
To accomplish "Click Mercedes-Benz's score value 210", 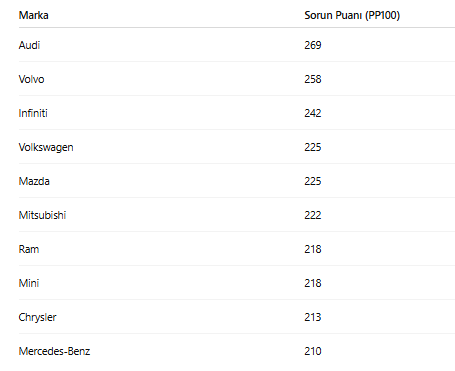I will tap(313, 351).
